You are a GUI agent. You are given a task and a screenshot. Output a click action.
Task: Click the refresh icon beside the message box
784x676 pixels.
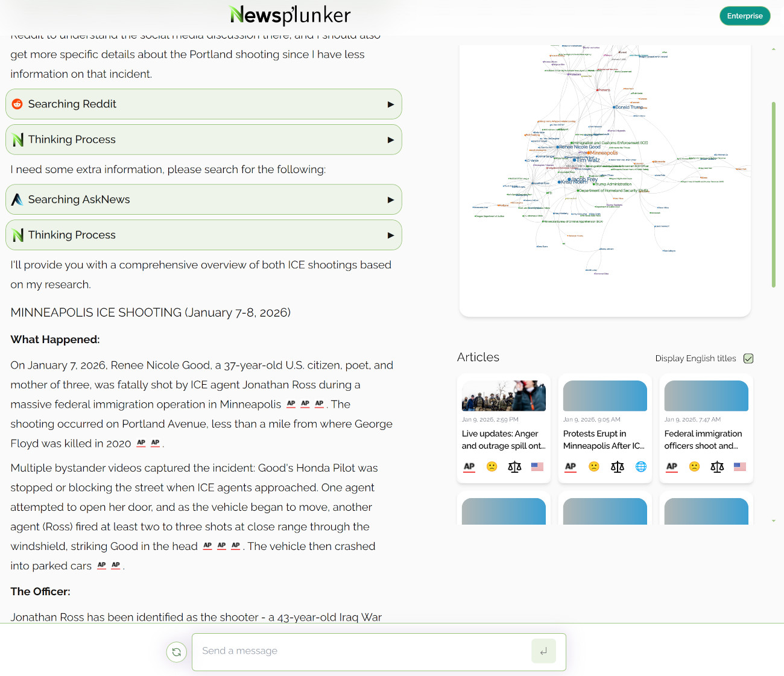(x=177, y=652)
